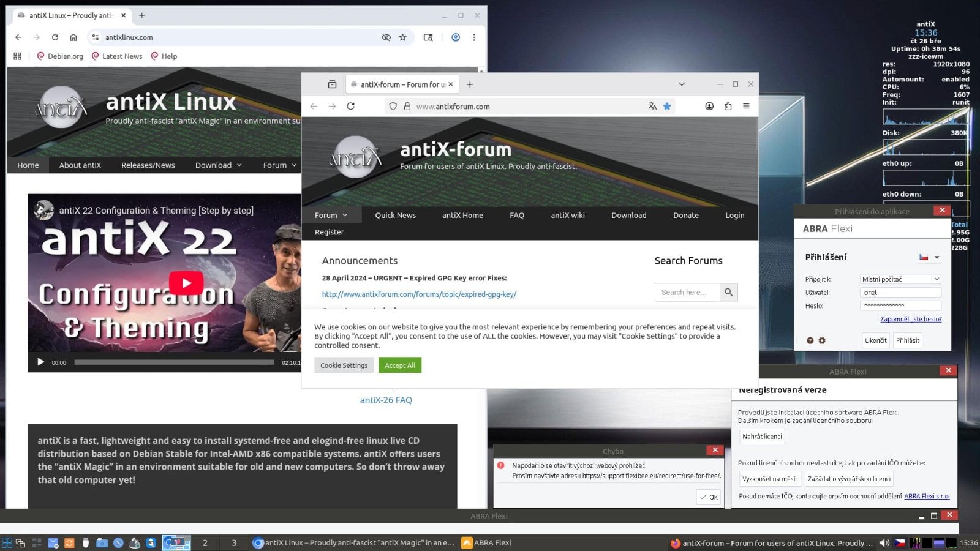The image size is (980, 551).
Task: Expand Firefox list all tabs chevron
Action: click(682, 84)
